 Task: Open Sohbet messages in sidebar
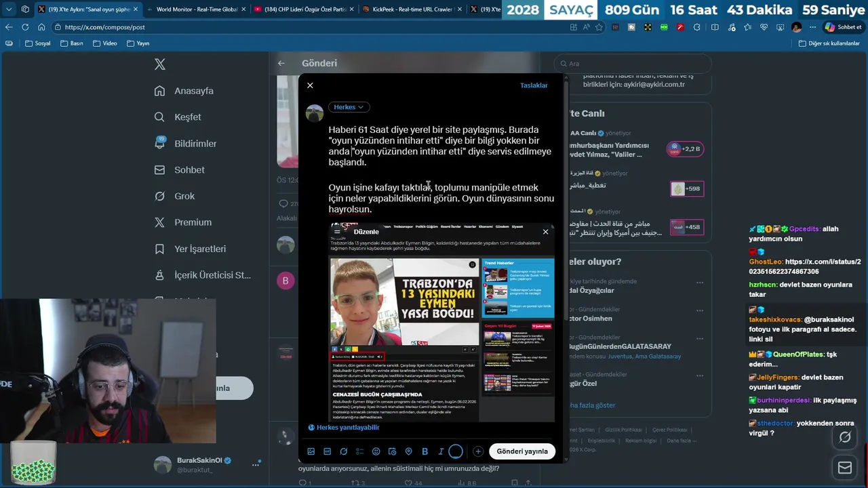pos(180,170)
